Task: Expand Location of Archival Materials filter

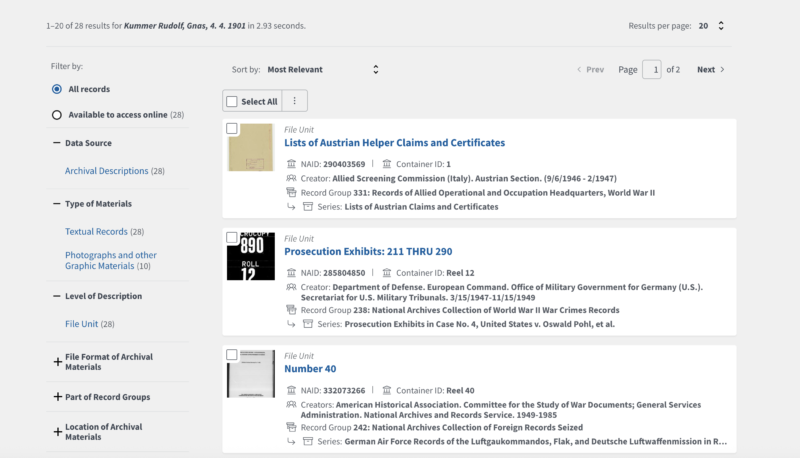Action: [57, 432]
